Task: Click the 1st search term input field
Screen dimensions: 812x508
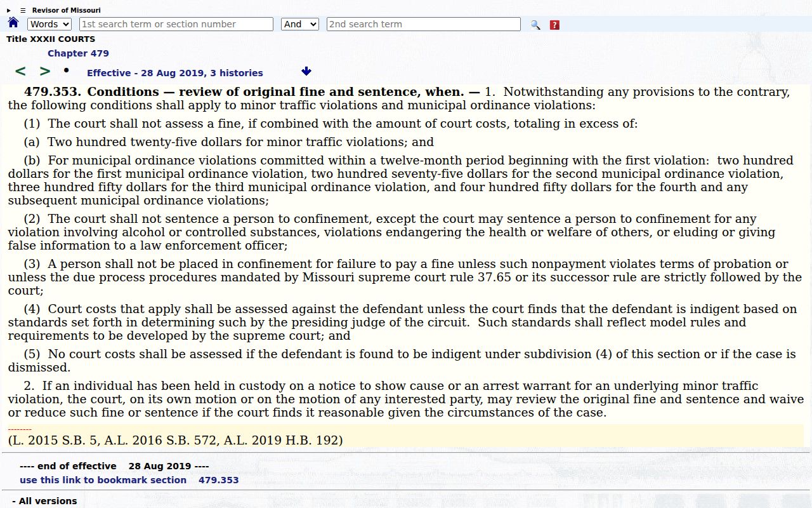Action: 176,24
